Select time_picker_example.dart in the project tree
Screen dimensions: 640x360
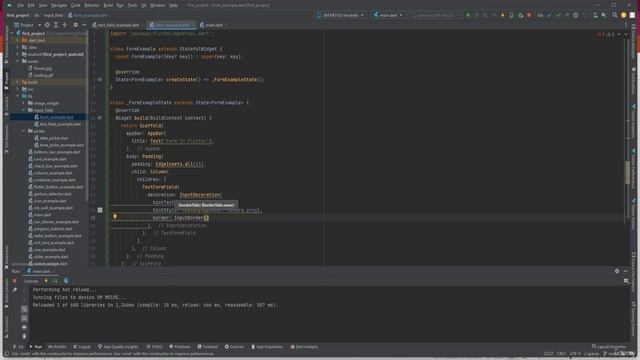coord(59,145)
